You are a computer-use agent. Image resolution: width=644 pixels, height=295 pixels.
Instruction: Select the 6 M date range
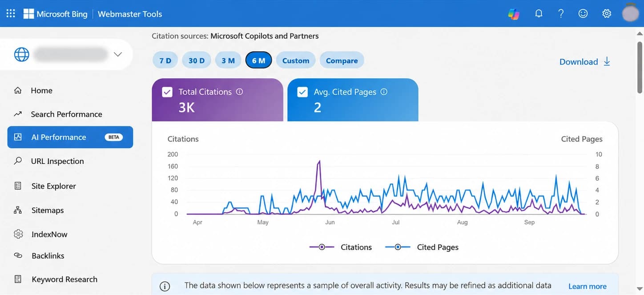[258, 61]
